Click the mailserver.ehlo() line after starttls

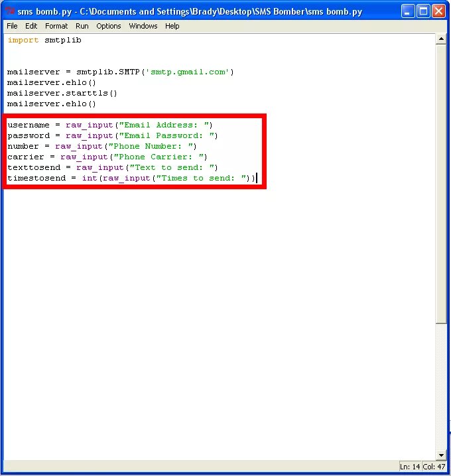[x=52, y=104]
